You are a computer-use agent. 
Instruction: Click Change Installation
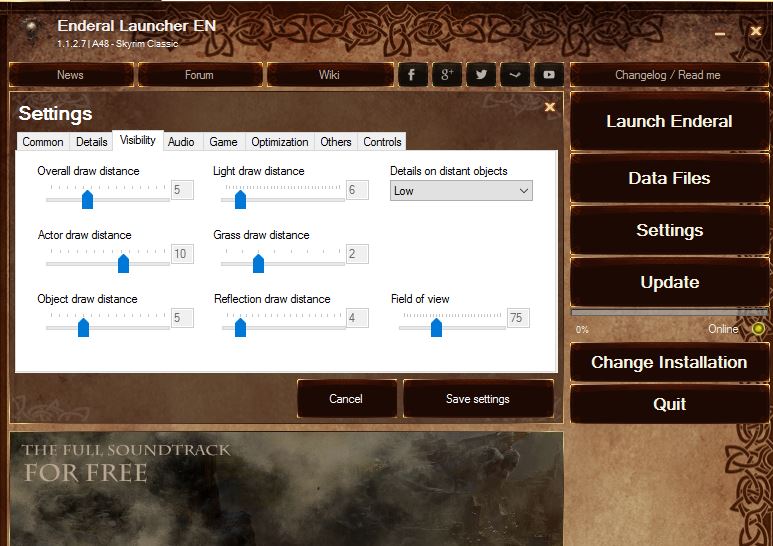[x=669, y=362]
